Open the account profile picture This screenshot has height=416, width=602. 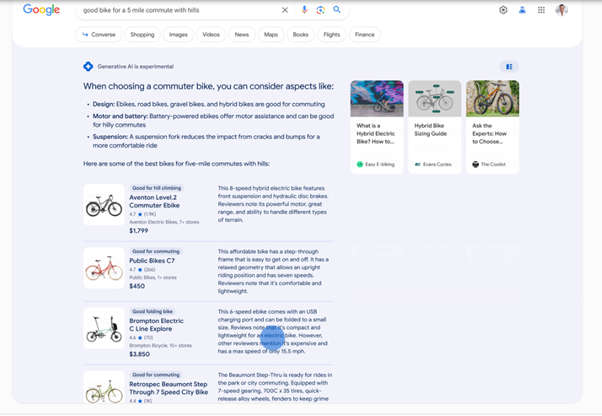pyautogui.click(x=562, y=10)
